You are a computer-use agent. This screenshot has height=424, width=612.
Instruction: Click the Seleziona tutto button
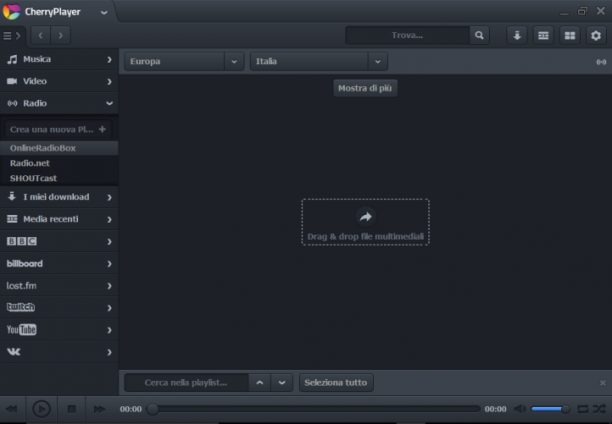coord(336,383)
